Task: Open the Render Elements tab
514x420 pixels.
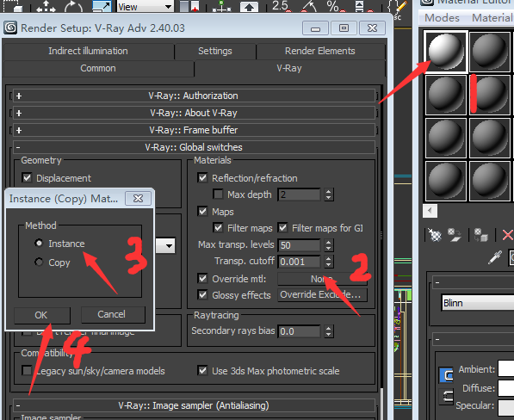Action: point(320,51)
